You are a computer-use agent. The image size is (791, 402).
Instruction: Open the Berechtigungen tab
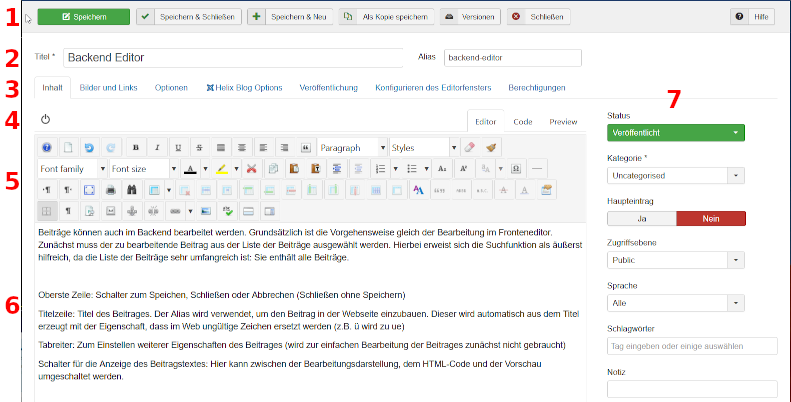pos(537,88)
